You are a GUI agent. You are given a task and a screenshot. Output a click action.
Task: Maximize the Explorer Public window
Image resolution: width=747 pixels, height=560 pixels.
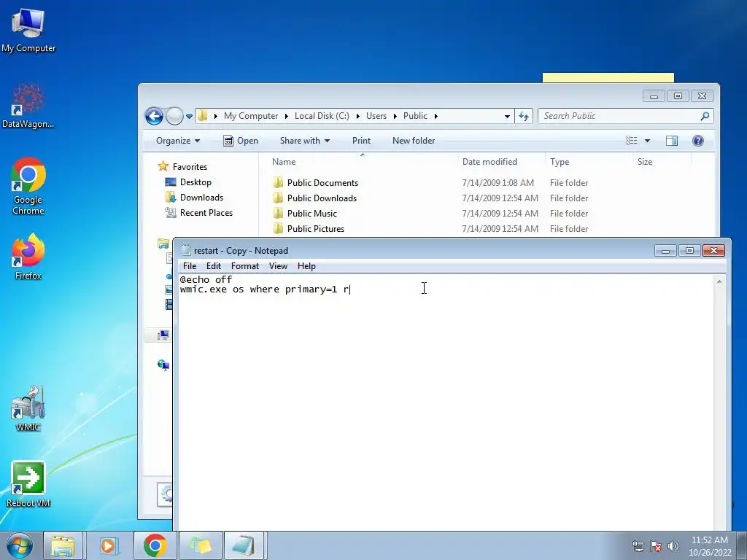(x=678, y=96)
